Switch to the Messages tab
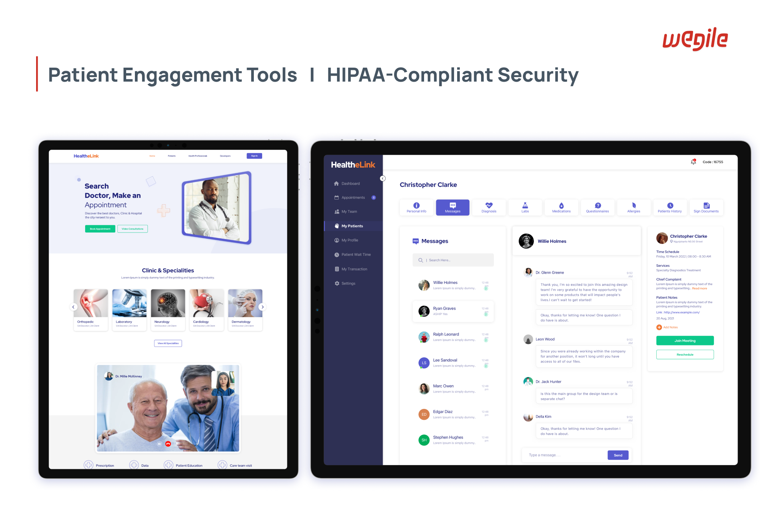The height and width of the screenshot is (532, 760). pos(453,207)
